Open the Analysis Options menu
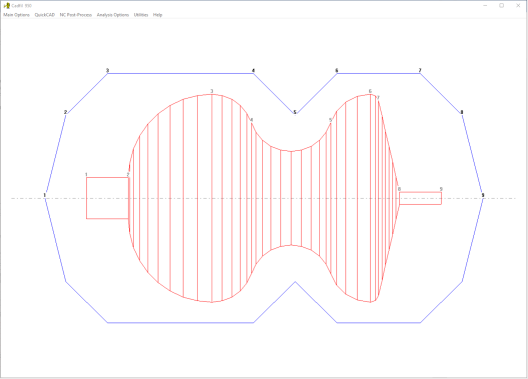The image size is (528, 379). click(113, 15)
